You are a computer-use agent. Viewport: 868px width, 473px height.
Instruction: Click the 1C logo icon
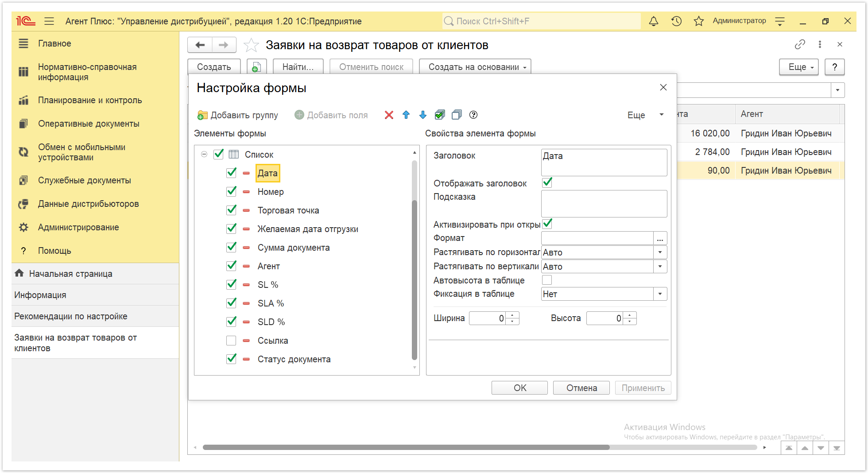coord(25,21)
